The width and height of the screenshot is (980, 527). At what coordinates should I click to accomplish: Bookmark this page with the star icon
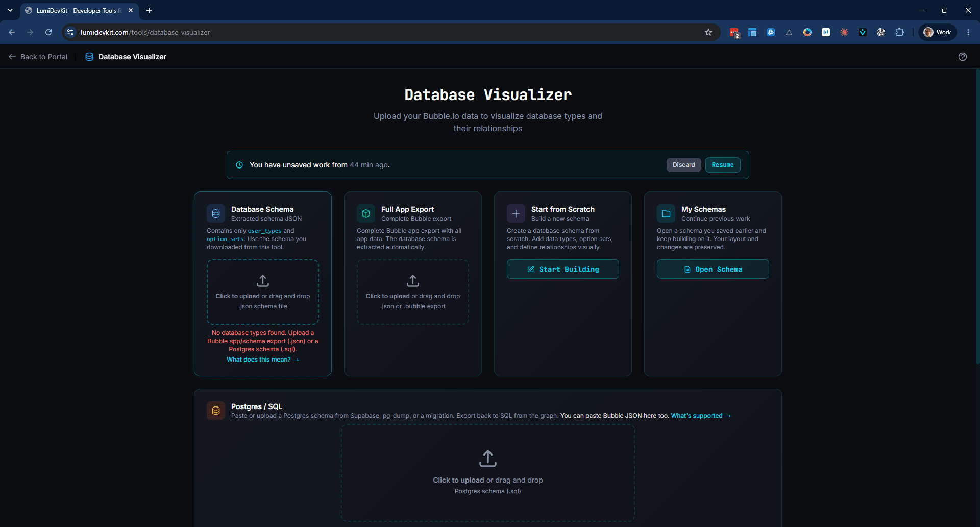pyautogui.click(x=708, y=32)
